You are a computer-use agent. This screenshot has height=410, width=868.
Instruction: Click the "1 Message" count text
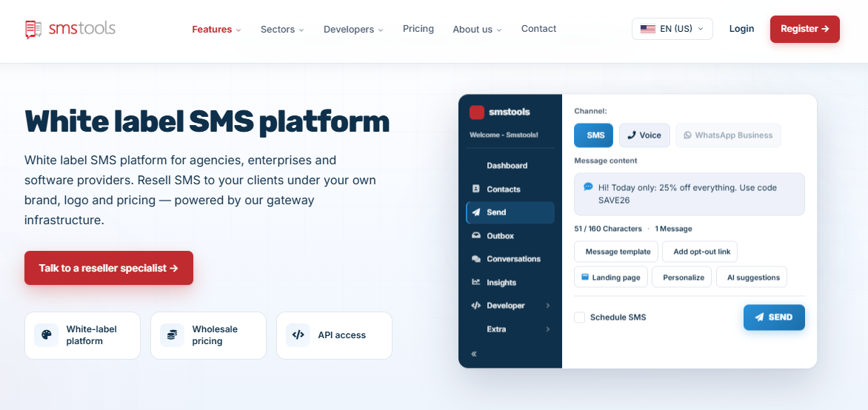click(673, 229)
